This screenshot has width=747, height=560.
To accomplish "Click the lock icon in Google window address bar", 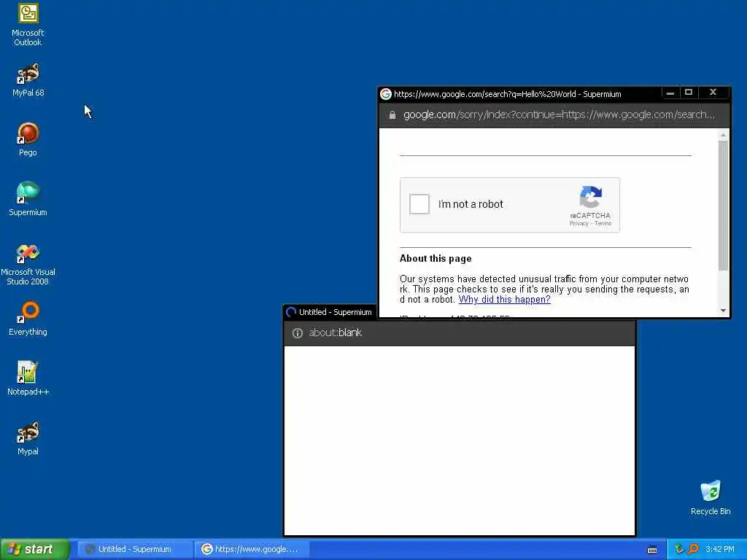I will pyautogui.click(x=392, y=114).
